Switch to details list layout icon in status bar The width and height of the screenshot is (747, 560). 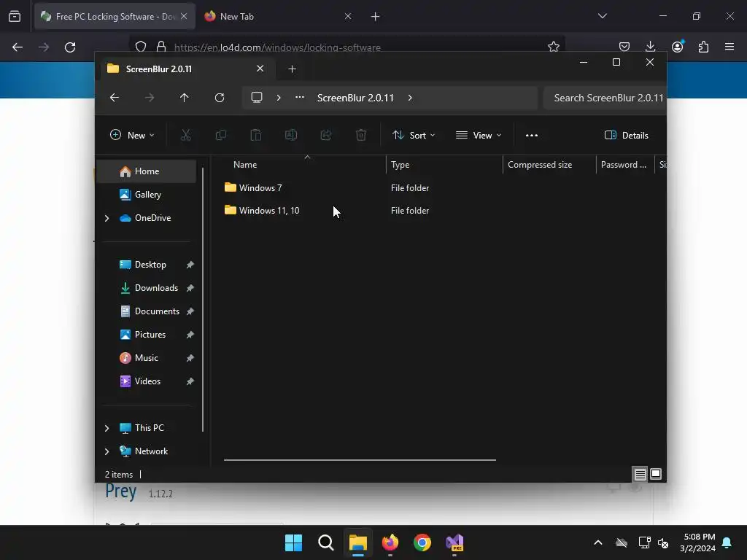[x=640, y=474]
